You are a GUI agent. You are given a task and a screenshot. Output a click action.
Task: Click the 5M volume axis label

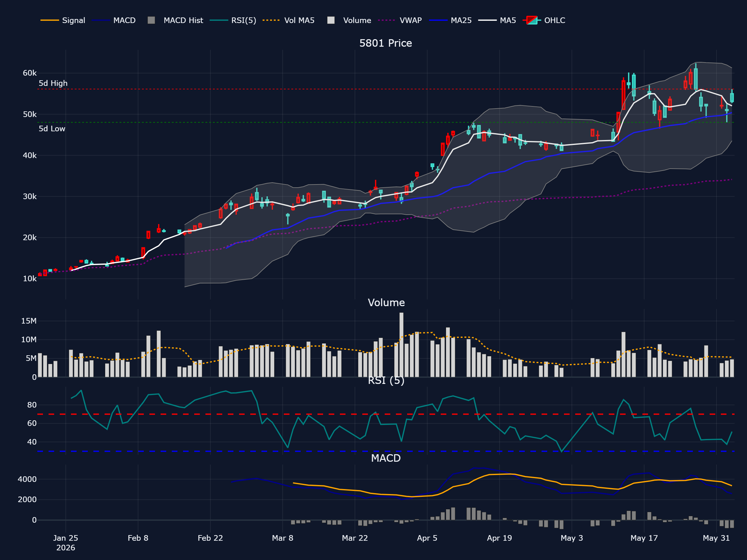[31, 358]
